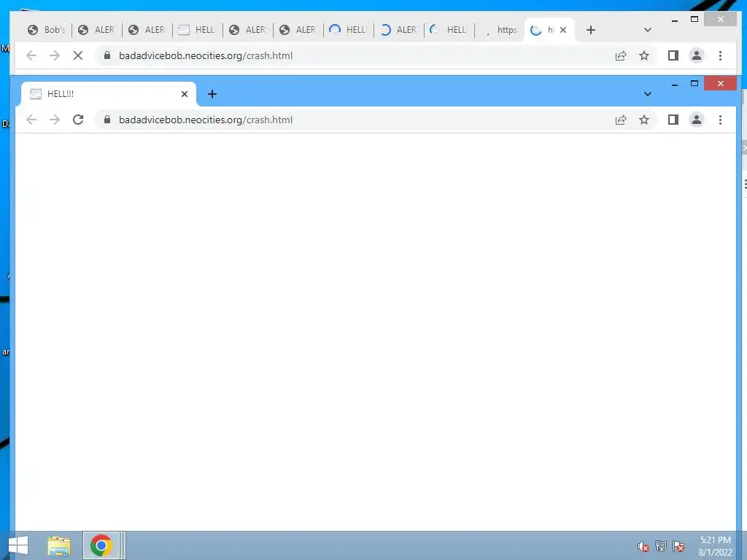Close the HELL!!! tab in front window
Screen dimensions: 747x560
[185, 94]
